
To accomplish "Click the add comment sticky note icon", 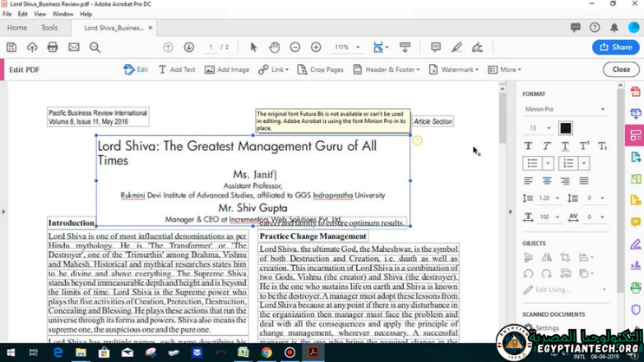I will (x=435, y=48).
